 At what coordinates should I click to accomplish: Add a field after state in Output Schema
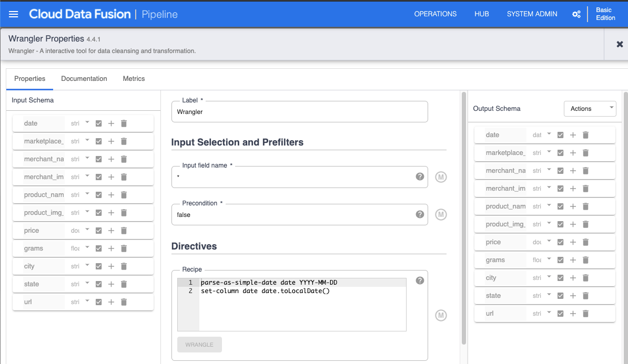(573, 296)
